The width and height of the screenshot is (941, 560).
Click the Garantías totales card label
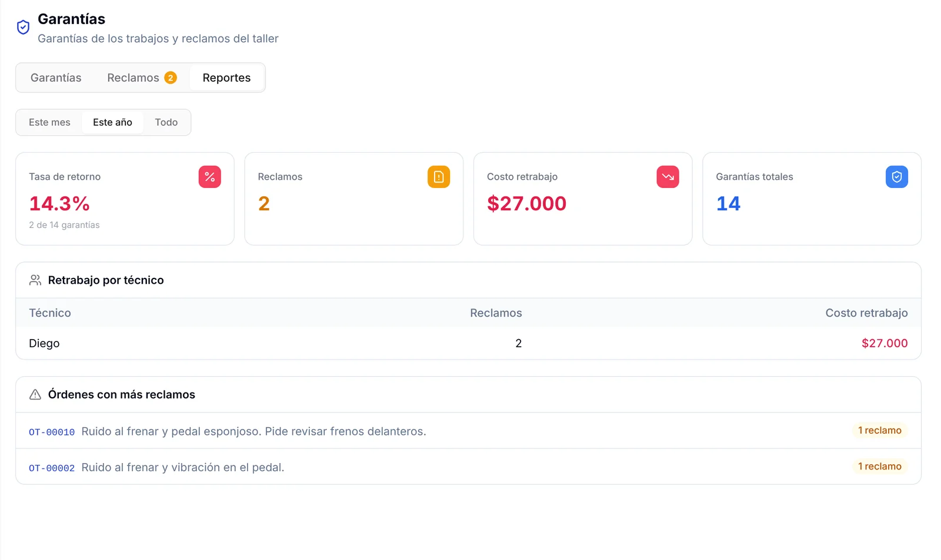[755, 177]
